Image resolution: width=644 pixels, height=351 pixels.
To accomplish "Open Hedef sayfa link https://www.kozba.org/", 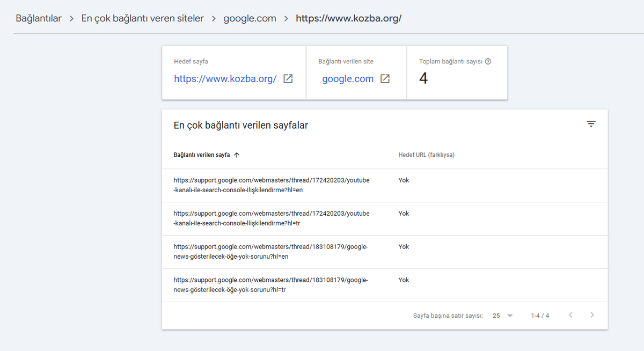I will point(225,79).
